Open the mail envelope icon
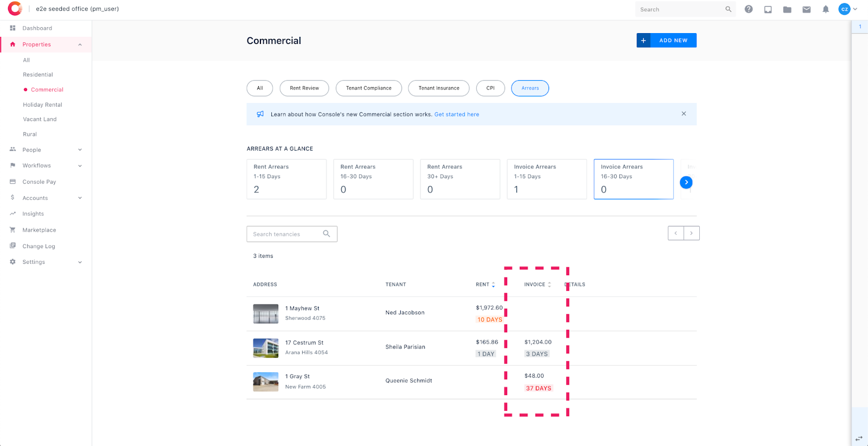The image size is (868, 446). pyautogui.click(x=807, y=9)
